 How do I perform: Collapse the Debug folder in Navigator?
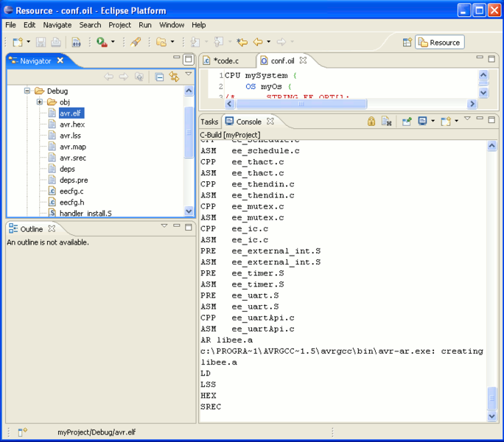[x=27, y=91]
